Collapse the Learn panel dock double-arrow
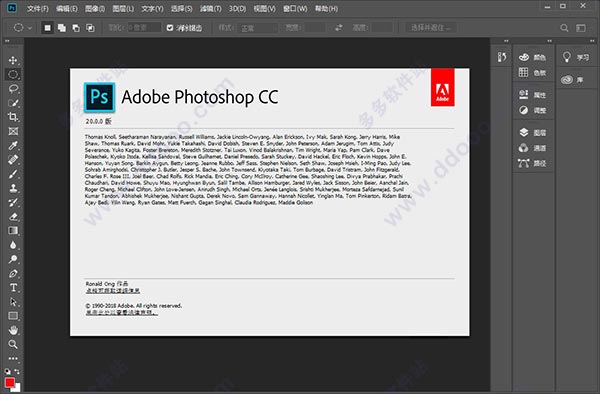Image resolution: width=600 pixels, height=394 pixels. (x=592, y=41)
